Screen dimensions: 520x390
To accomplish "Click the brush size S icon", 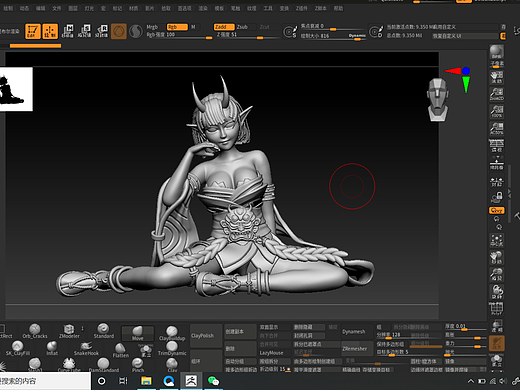I will pyautogui.click(x=290, y=32).
